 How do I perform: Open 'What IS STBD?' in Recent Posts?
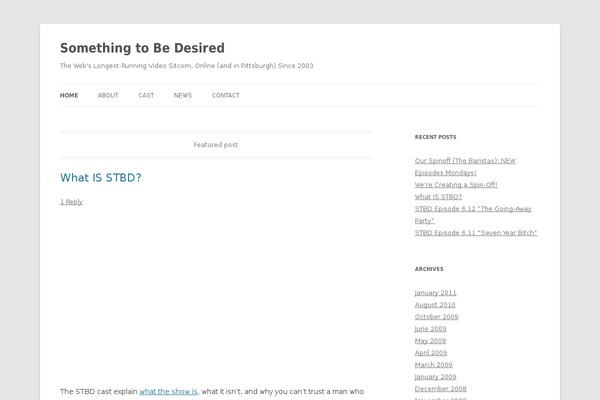coord(438,197)
